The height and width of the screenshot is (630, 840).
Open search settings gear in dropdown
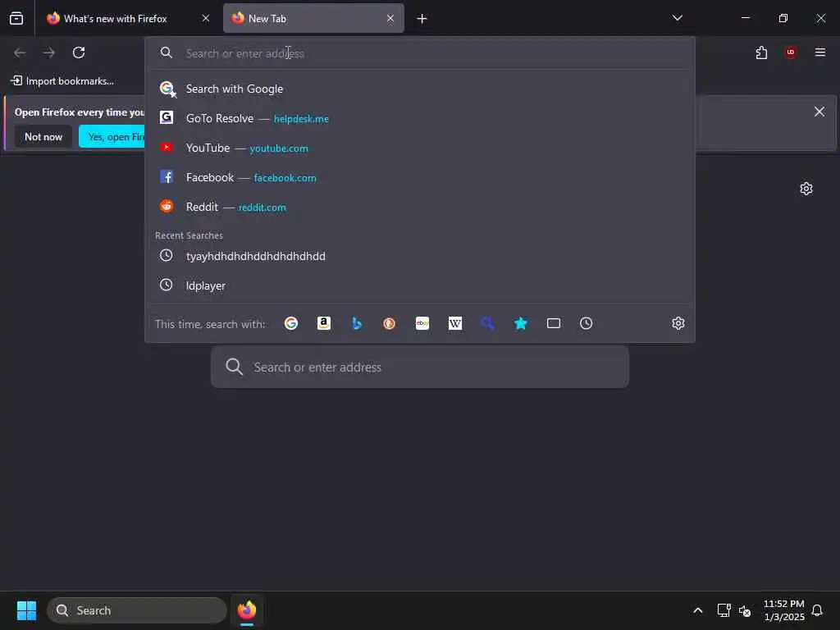tap(678, 323)
